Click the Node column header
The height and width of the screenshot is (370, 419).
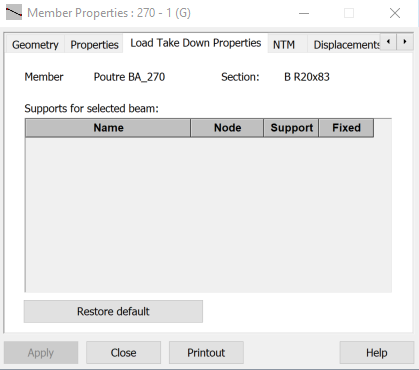coord(227,128)
